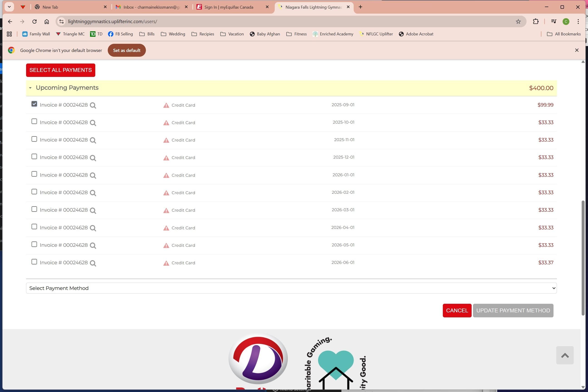Open invoice details for 2025-09-01 payment

(93, 105)
